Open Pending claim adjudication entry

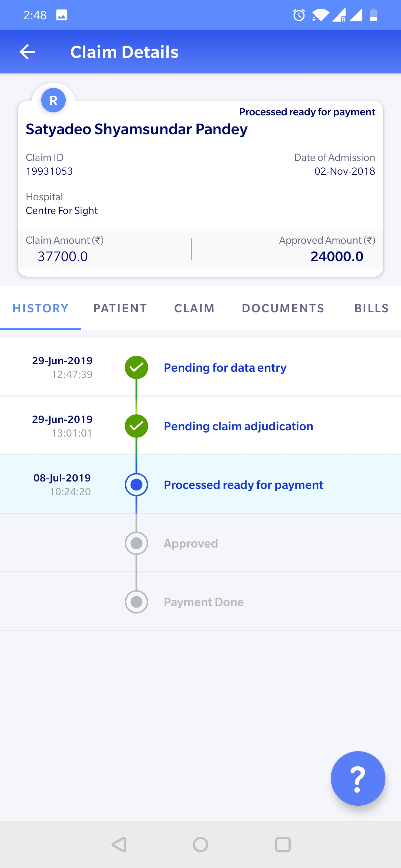pyautogui.click(x=238, y=426)
